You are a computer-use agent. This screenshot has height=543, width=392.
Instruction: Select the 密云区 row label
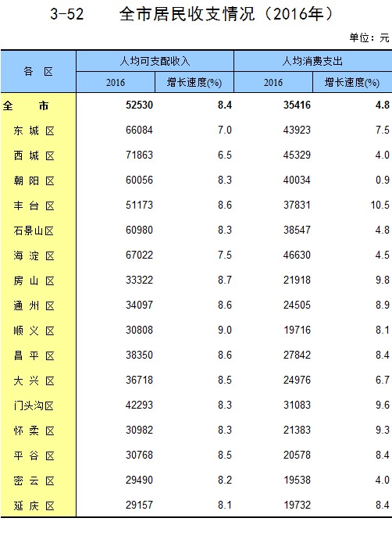tap(34, 480)
